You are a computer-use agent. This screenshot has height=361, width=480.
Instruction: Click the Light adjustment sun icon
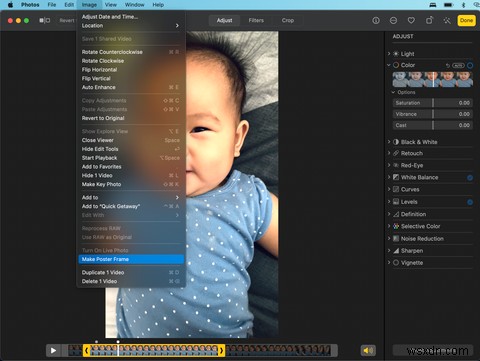coord(396,54)
